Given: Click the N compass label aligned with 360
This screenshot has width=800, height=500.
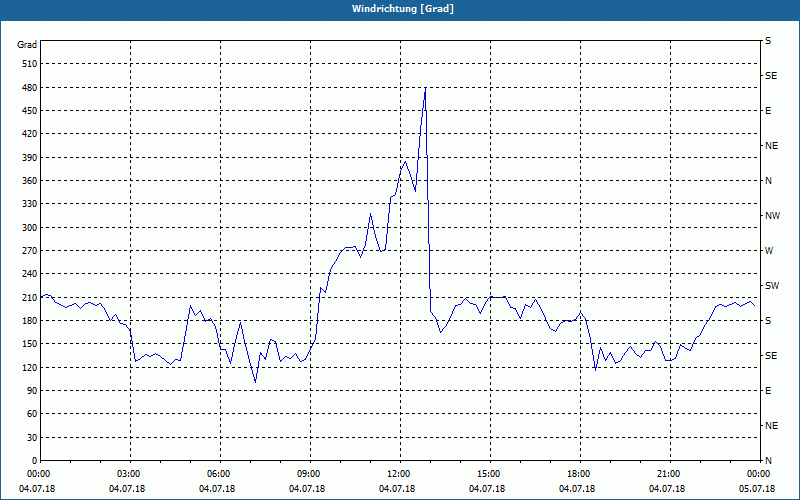Looking at the screenshot, I should 768,181.
